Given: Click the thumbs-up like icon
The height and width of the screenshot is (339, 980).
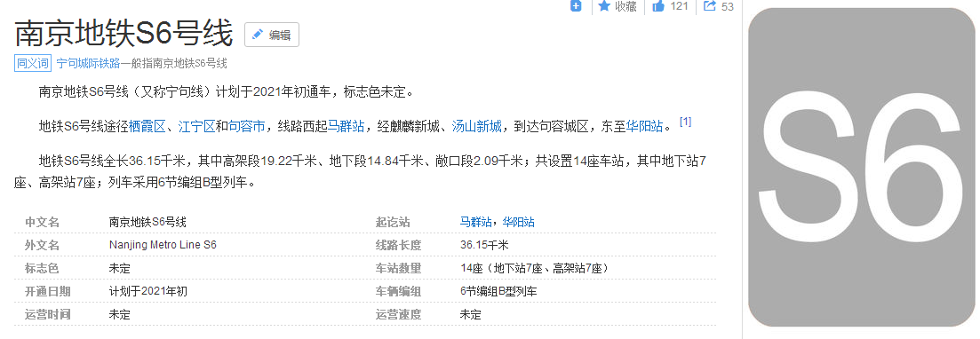Looking at the screenshot, I should coord(658,5).
